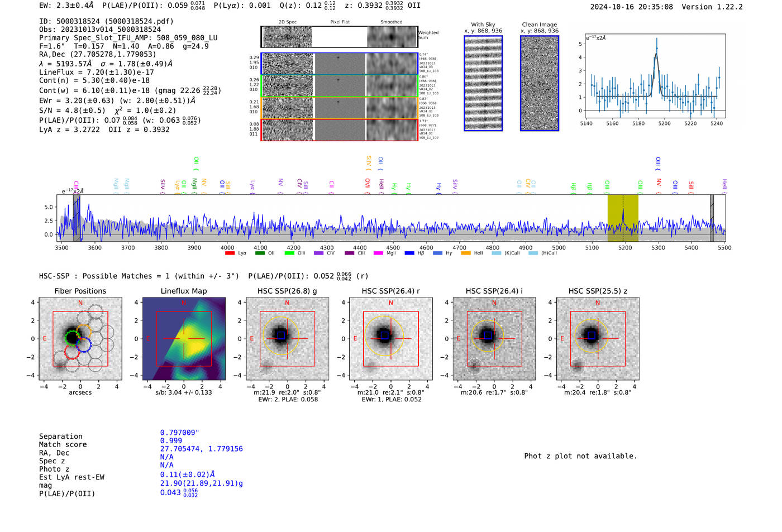Click the Phot z plot not available message
Screen dimensions: 782x532
pos(580,456)
